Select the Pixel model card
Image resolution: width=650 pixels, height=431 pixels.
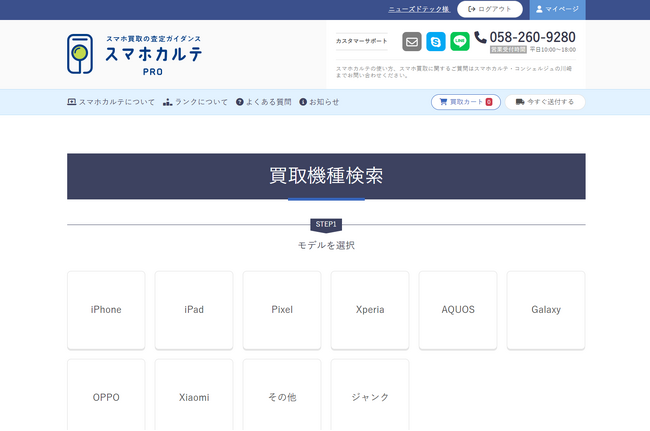point(282,310)
